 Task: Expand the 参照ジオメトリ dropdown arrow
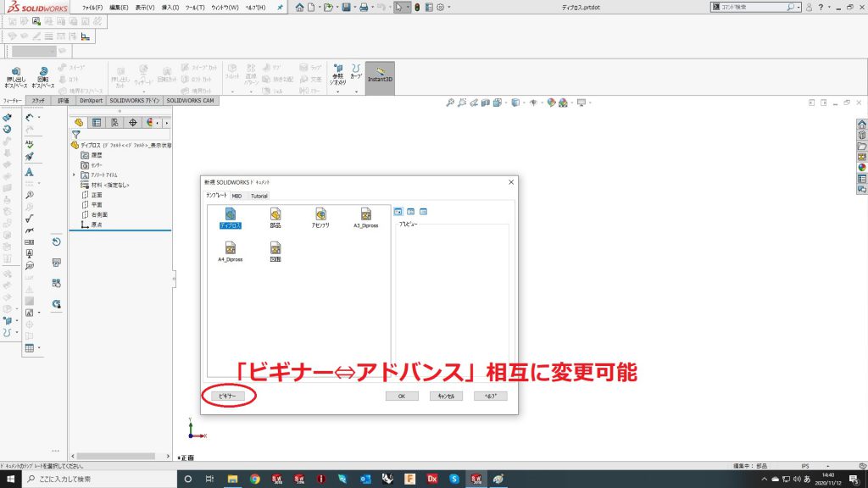[x=337, y=91]
